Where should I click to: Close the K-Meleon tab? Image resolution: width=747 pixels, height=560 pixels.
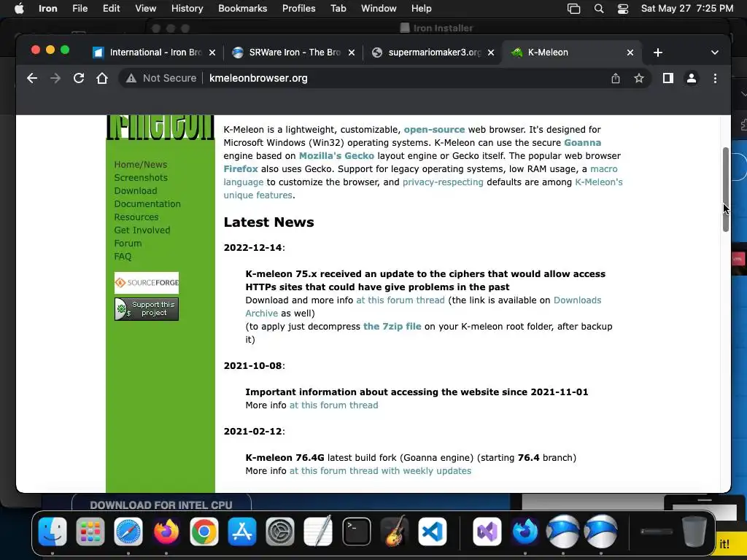click(x=630, y=52)
